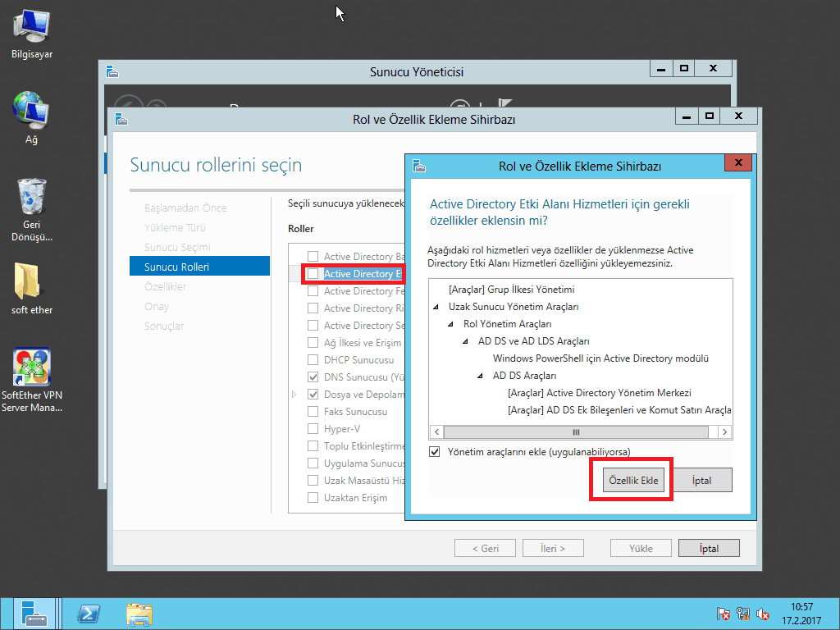Expand the Dosya ve Depolama role
The image size is (840, 630).
(294, 395)
